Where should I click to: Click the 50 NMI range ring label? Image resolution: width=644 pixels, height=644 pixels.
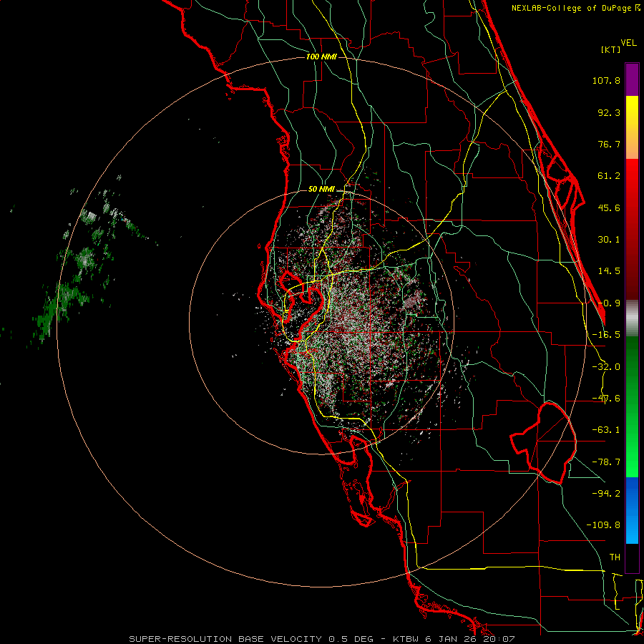click(x=321, y=190)
